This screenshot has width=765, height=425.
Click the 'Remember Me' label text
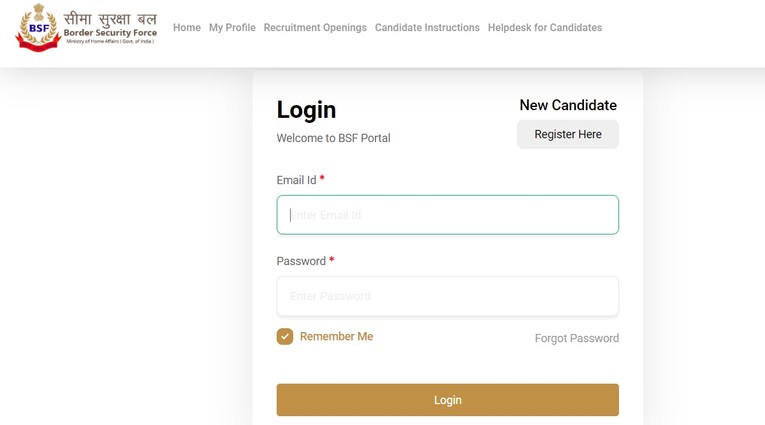[336, 337]
